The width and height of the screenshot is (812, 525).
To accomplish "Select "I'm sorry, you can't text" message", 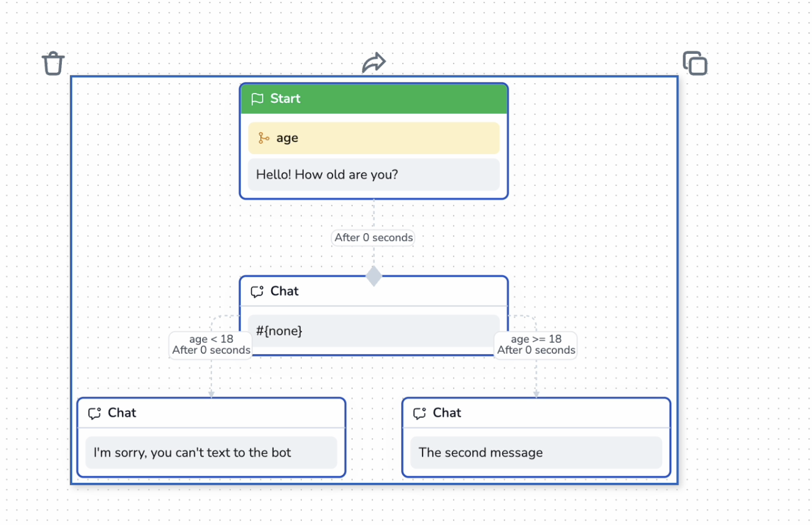I will click(x=211, y=453).
